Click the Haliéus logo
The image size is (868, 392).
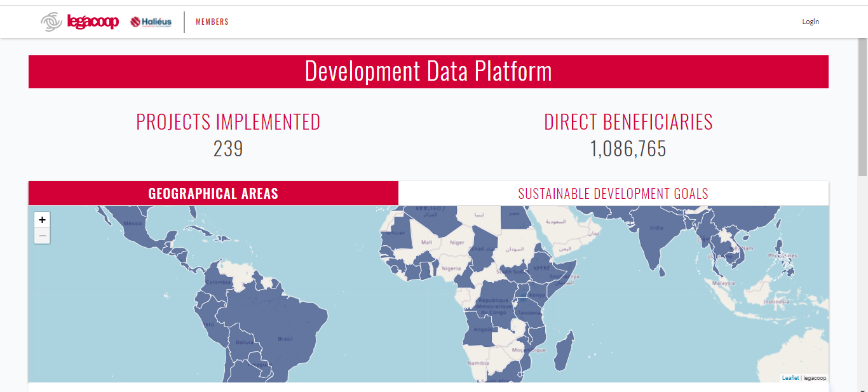[x=151, y=22]
